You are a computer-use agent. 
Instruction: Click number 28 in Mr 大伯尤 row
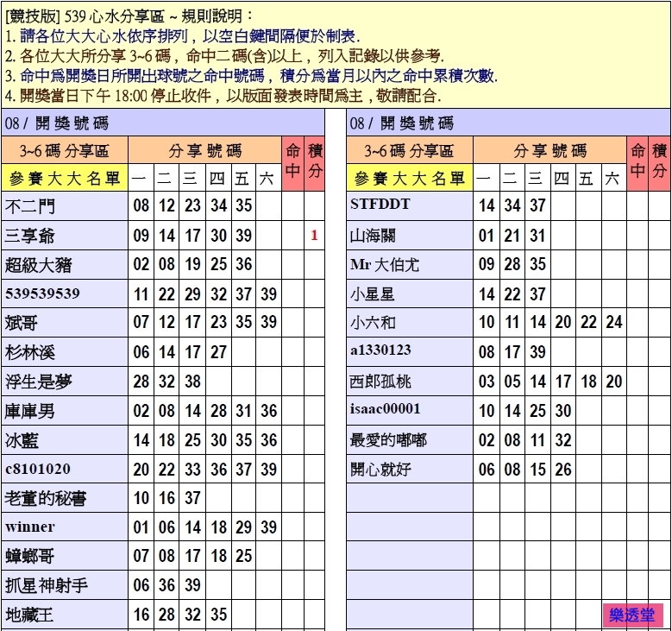point(512,264)
